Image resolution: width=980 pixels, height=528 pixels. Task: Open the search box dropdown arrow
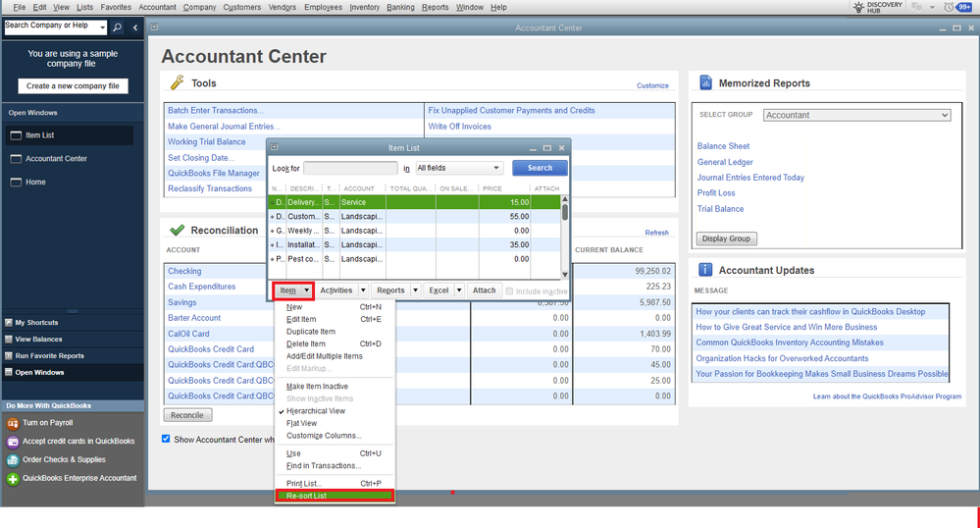pyautogui.click(x=102, y=26)
